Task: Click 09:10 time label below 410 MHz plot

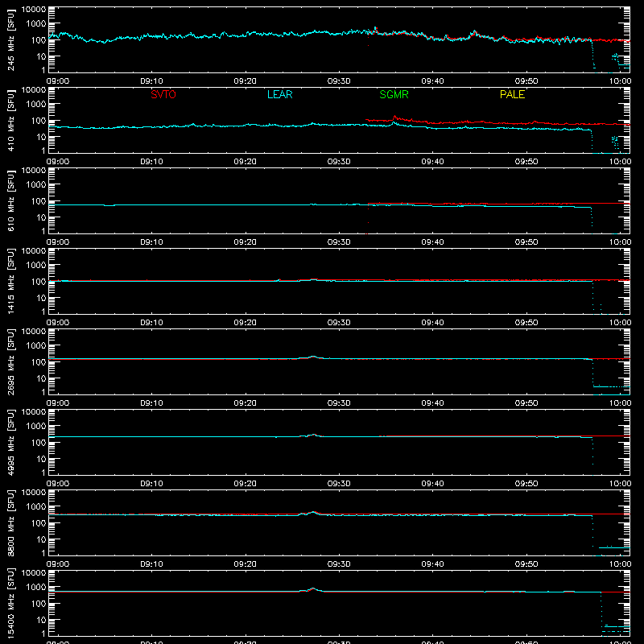Action: tap(151, 162)
